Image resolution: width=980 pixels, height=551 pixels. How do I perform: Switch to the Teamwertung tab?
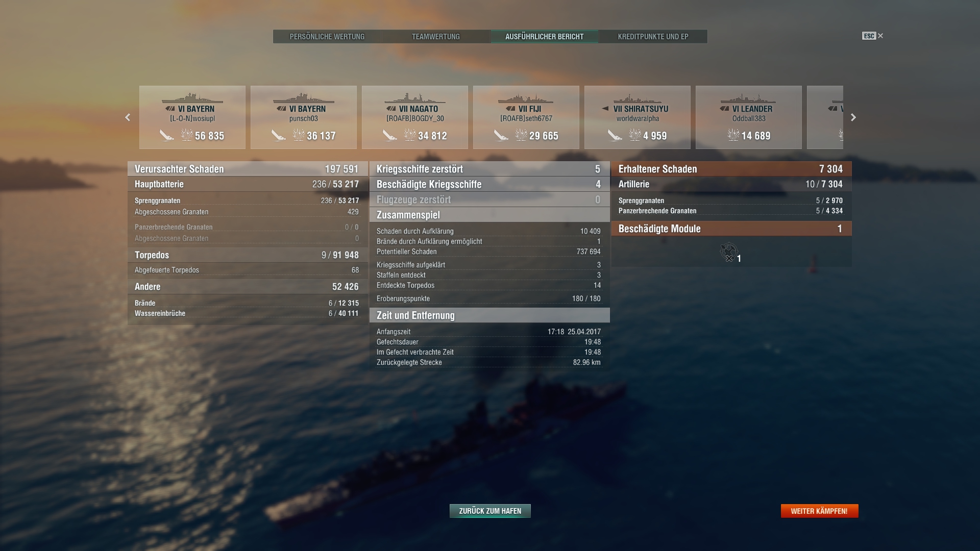coord(436,37)
